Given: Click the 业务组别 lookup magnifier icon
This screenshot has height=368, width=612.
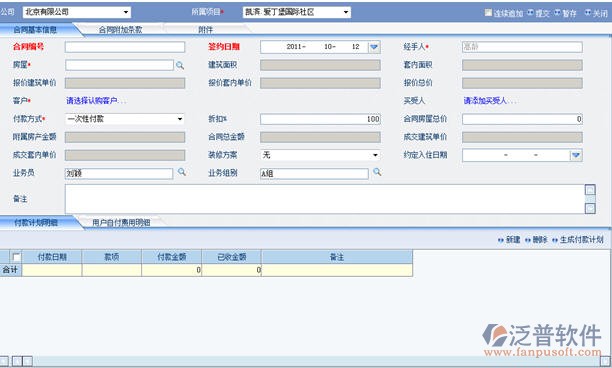Looking at the screenshot, I should point(377,172).
